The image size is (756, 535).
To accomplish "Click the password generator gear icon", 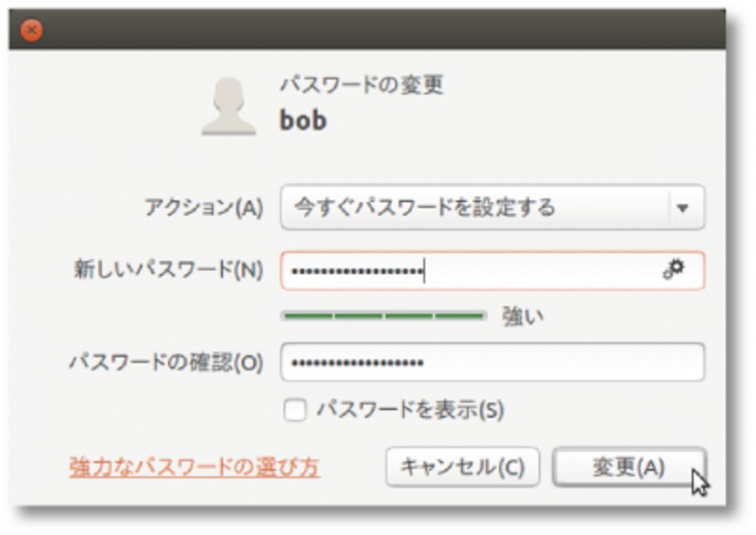I will pyautogui.click(x=674, y=268).
